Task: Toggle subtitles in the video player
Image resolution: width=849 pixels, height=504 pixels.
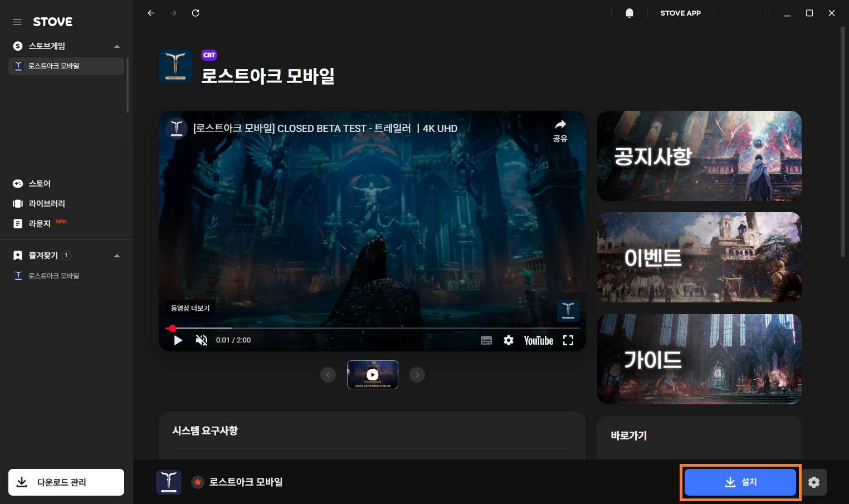Action: [486, 340]
